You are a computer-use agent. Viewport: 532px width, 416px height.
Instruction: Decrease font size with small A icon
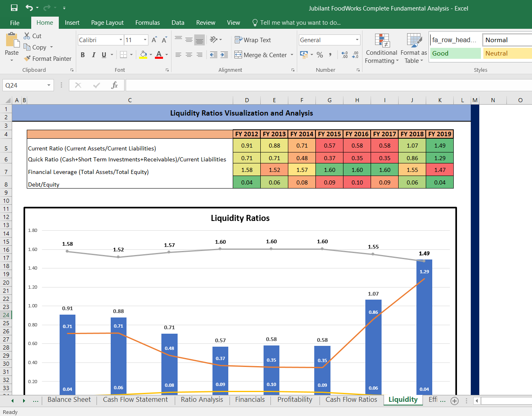pyautogui.click(x=164, y=40)
